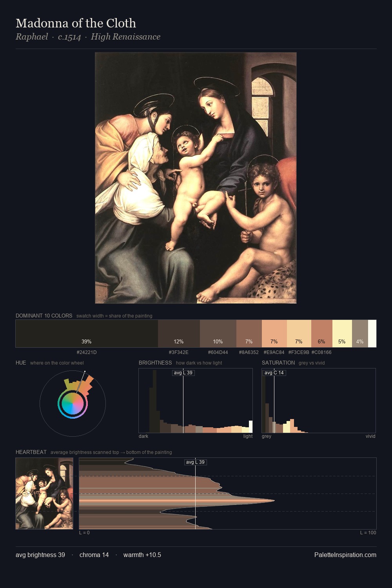Screen dimensions: 392x588
Task: Pick the 7% tan swatch #F3CE9B
Action: 299,334
